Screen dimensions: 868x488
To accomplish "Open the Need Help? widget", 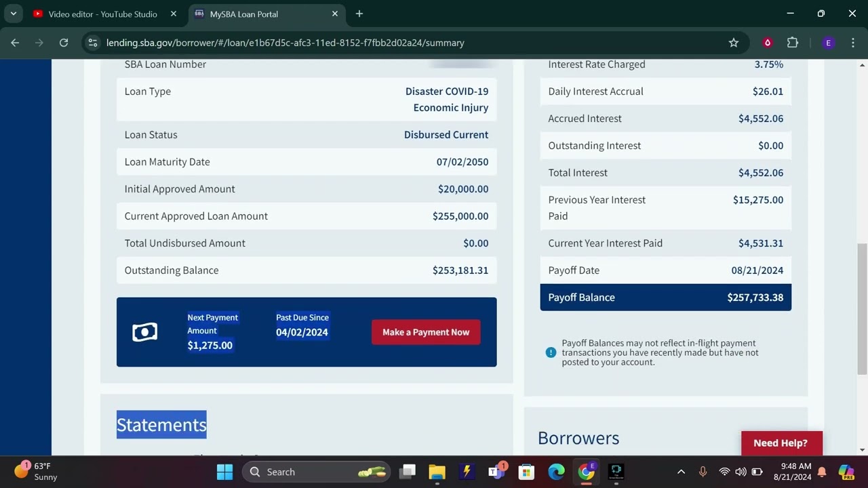I will (x=781, y=443).
